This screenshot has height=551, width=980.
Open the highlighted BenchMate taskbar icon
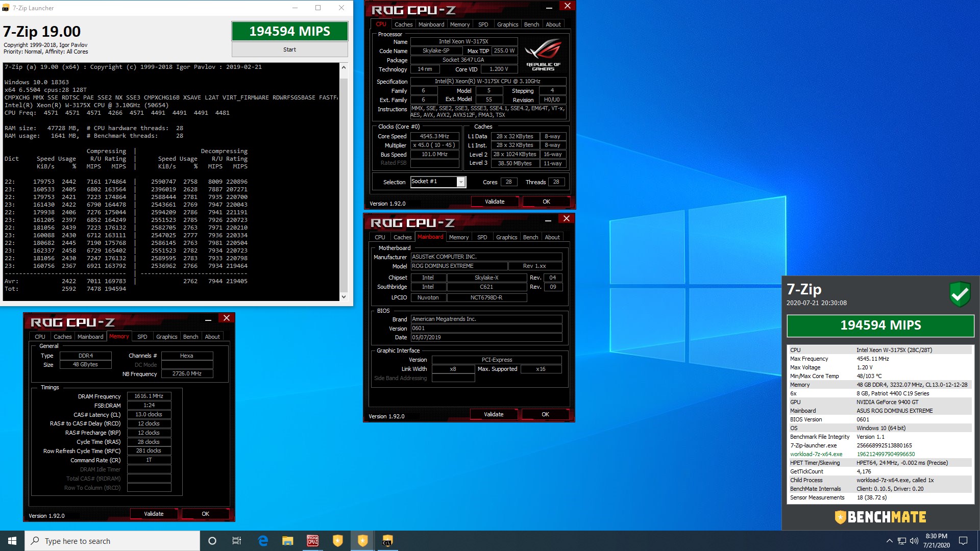tap(362, 541)
